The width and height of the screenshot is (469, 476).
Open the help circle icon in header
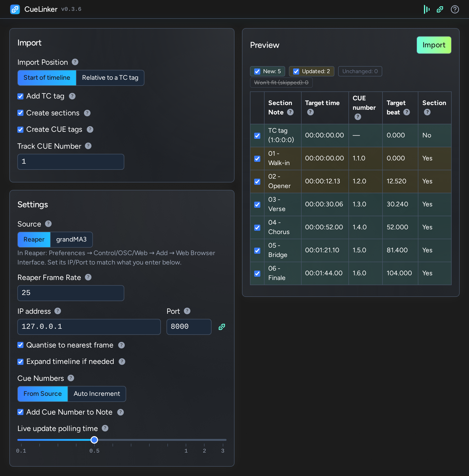(x=455, y=9)
